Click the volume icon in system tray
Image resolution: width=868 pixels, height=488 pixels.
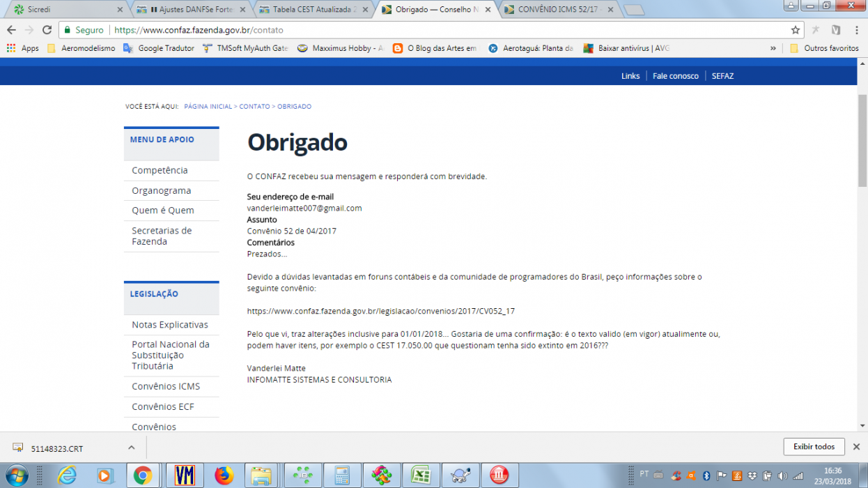coord(782,476)
